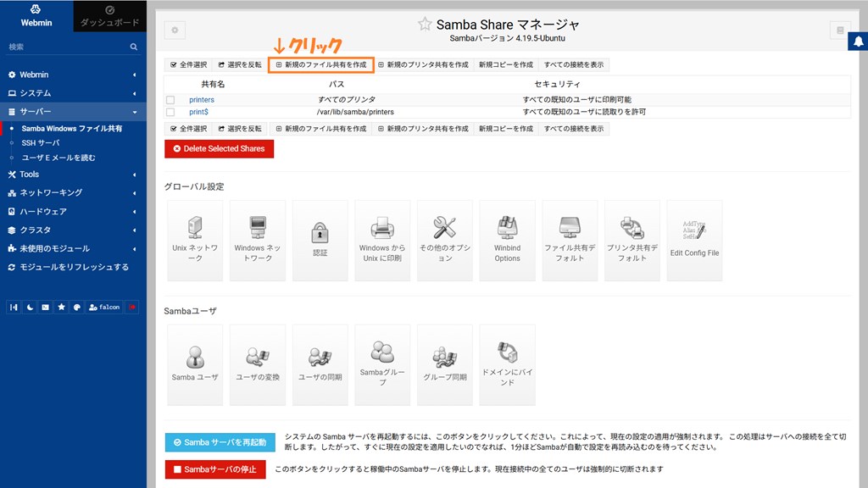Click the highlighted 新規のファイル共有を作成 button
The width and height of the screenshot is (868, 488).
tap(320, 64)
